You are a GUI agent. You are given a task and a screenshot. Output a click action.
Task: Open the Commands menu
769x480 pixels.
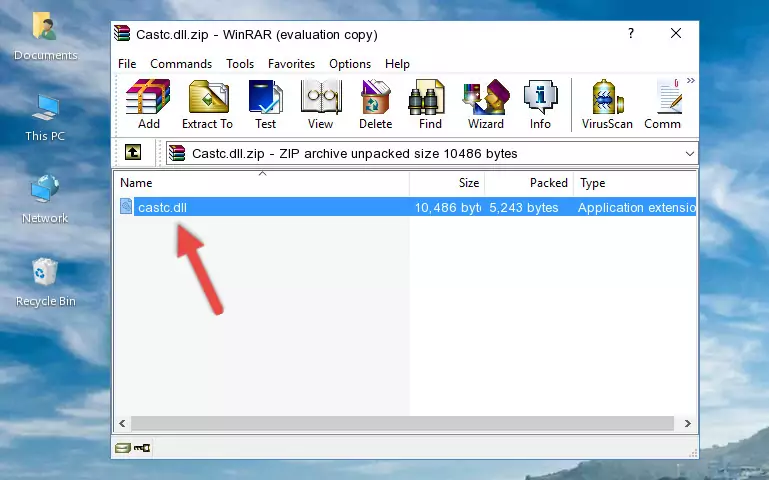tap(181, 64)
